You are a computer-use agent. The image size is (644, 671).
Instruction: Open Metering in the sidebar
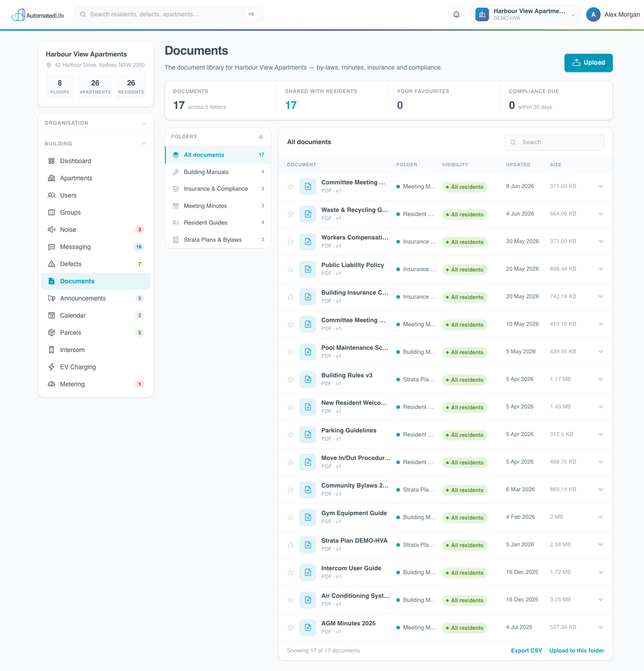(96, 384)
